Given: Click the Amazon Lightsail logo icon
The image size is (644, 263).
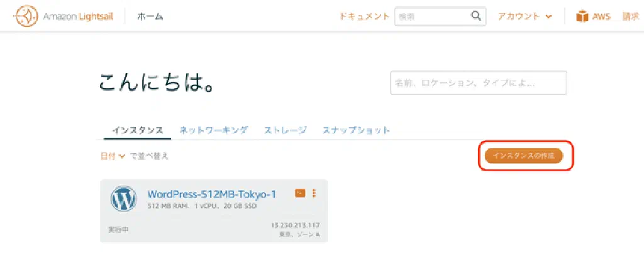Looking at the screenshot, I should click(25, 16).
